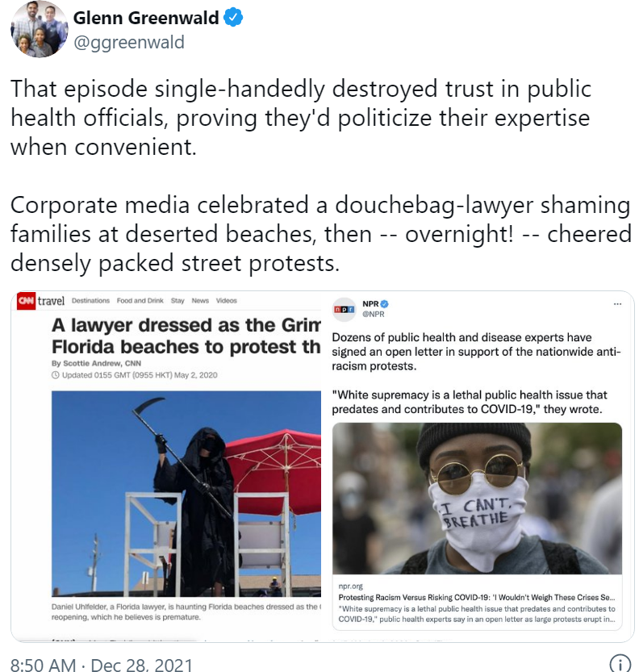The image size is (639, 672).
Task: Open the 8:50 AM Dec 28, 2021 timestamp
Action: click(102, 665)
